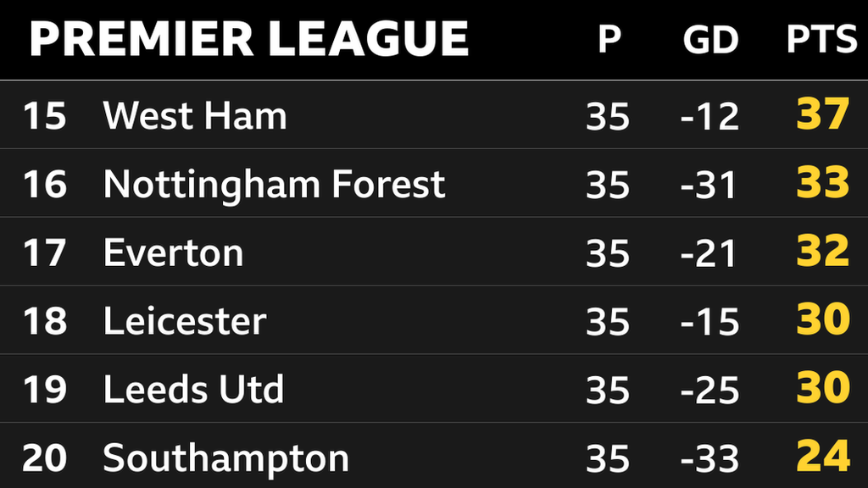Select the Everton team name
The width and height of the screenshot is (868, 488).
click(x=173, y=252)
